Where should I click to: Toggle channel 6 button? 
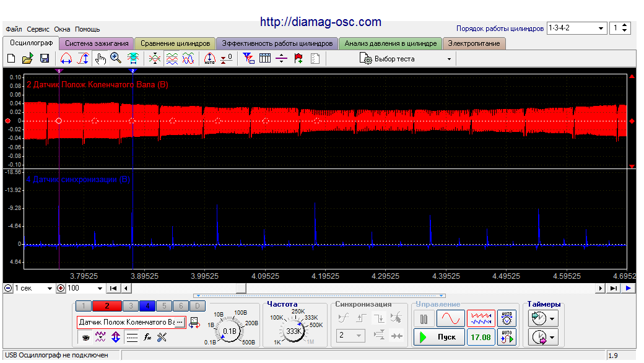(x=181, y=306)
